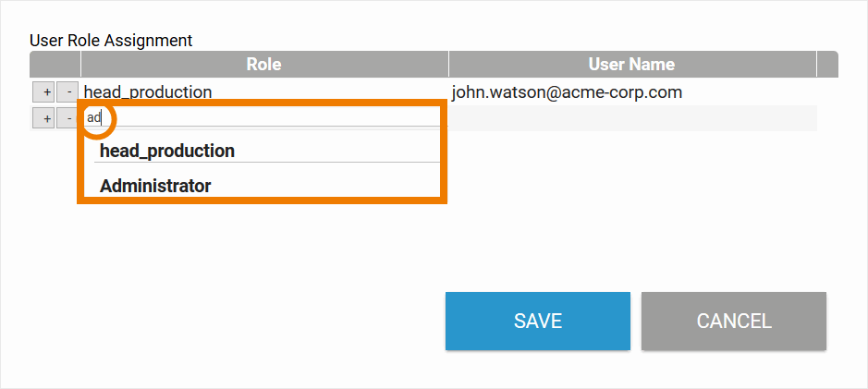Click the User Role Assignment title

coord(111,41)
